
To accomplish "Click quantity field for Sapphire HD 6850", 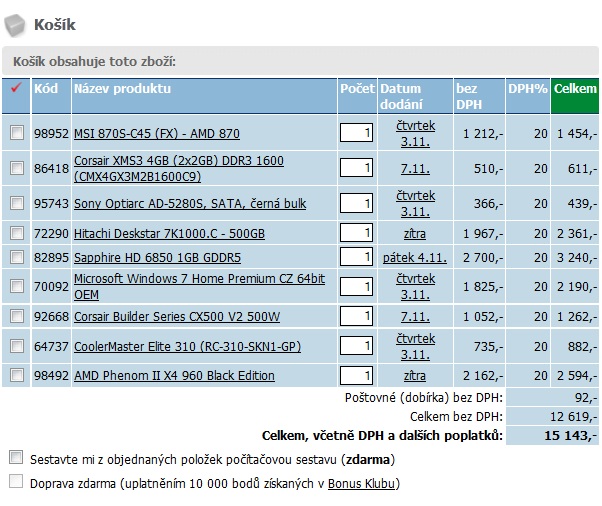I will [356, 256].
